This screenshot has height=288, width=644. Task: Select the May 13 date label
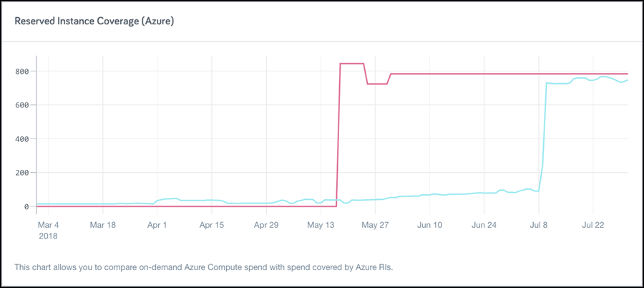pos(321,225)
